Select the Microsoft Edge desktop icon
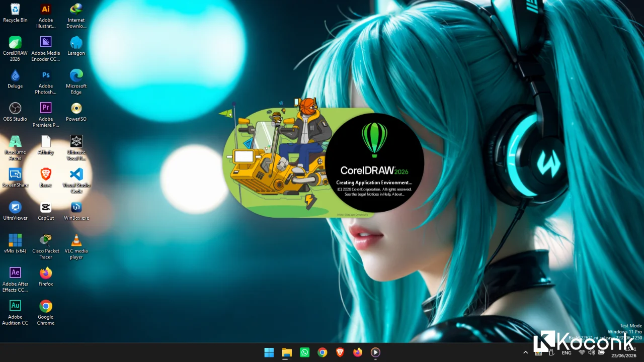Screen dimensions: 644x362 pos(76,82)
